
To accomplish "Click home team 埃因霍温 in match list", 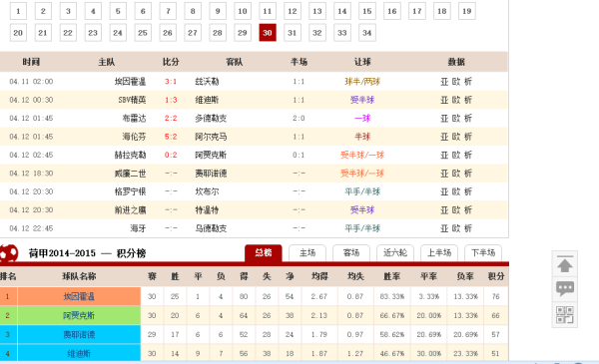I will [130, 81].
